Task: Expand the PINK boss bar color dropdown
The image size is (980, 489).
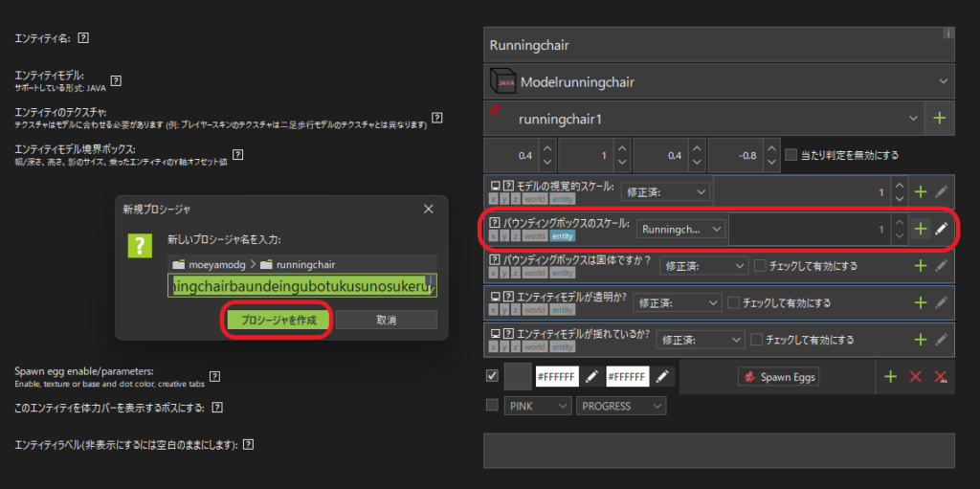Action: tap(537, 407)
